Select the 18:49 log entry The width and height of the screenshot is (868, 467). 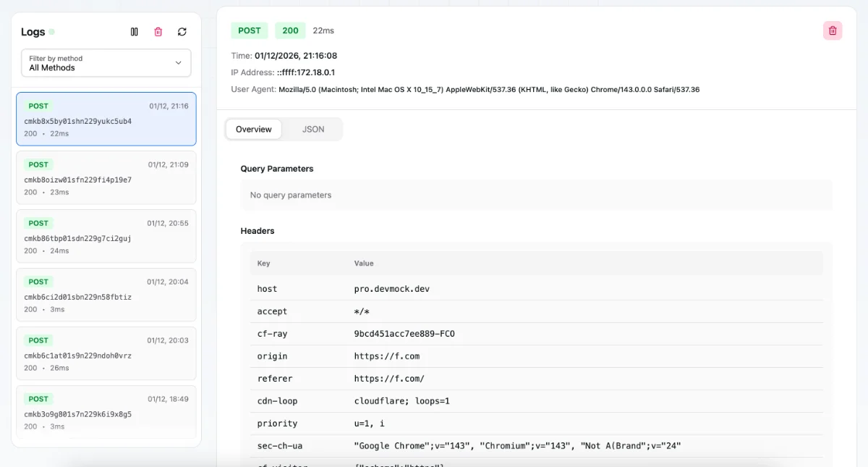tap(106, 412)
